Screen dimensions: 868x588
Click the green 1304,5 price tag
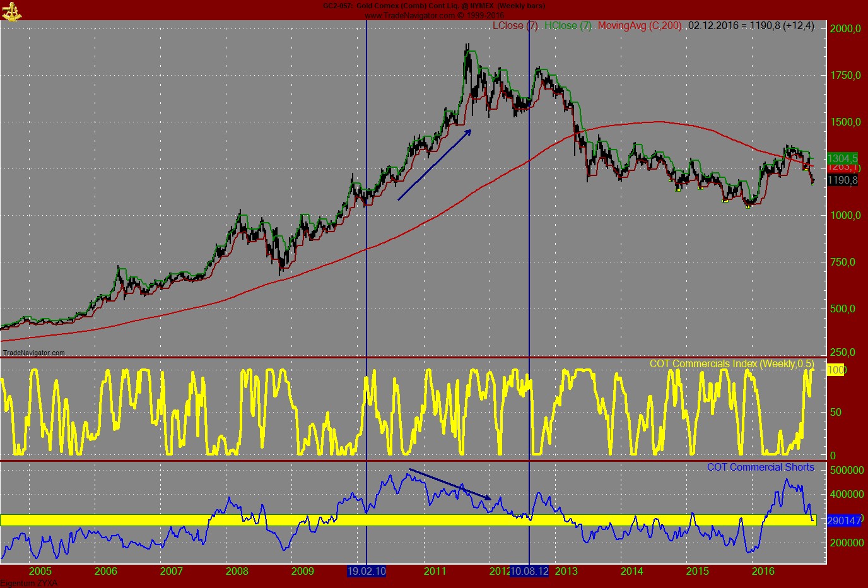coord(843,158)
